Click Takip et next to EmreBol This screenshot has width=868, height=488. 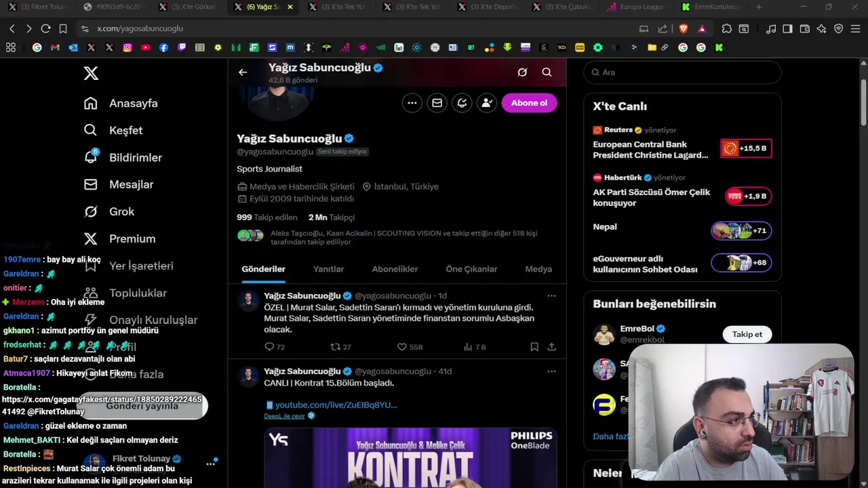click(747, 334)
